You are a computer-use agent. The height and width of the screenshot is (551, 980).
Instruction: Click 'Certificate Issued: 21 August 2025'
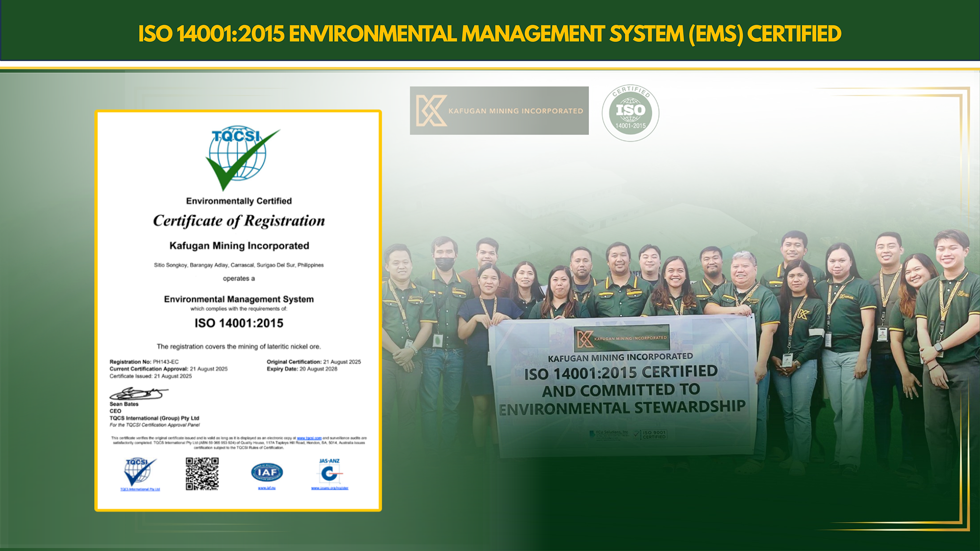[x=150, y=376]
